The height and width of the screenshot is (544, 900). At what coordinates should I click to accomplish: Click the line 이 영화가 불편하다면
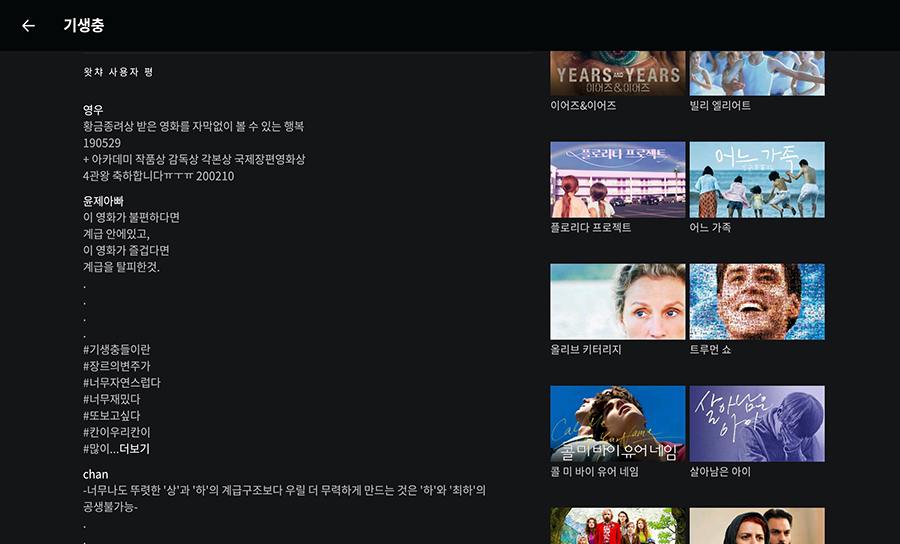[x=131, y=217]
